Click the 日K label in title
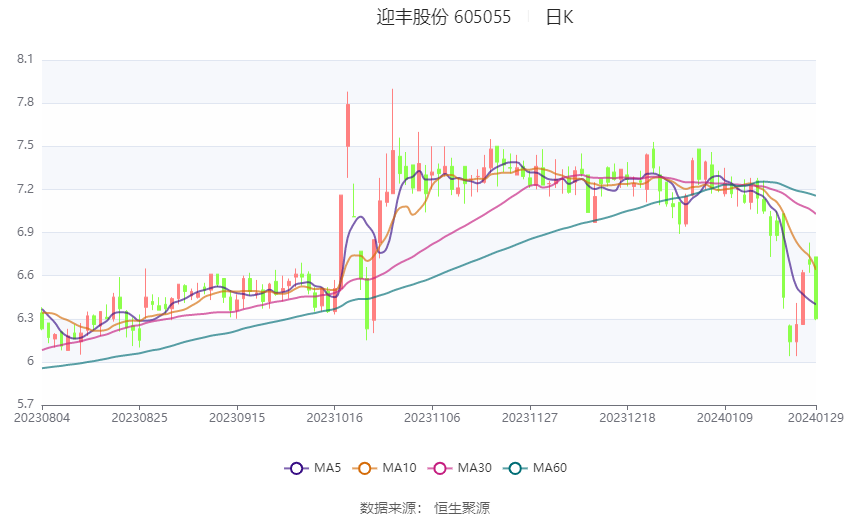 559,17
